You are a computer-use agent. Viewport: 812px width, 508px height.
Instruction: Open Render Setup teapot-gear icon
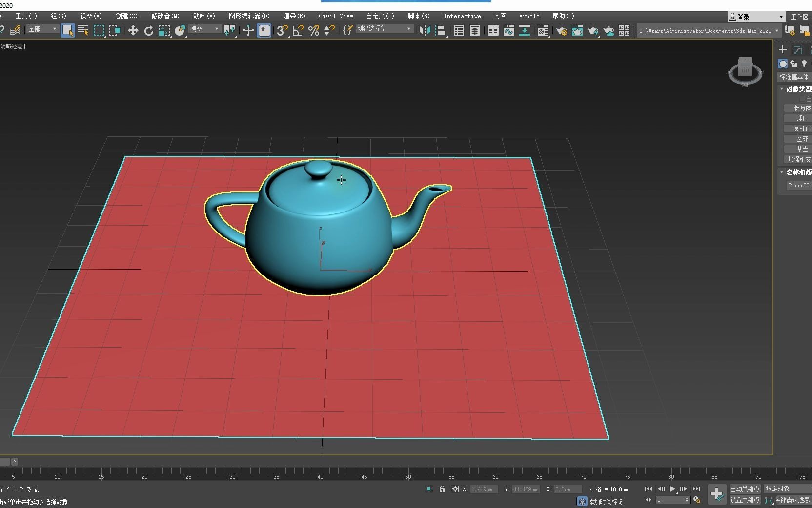(x=561, y=30)
